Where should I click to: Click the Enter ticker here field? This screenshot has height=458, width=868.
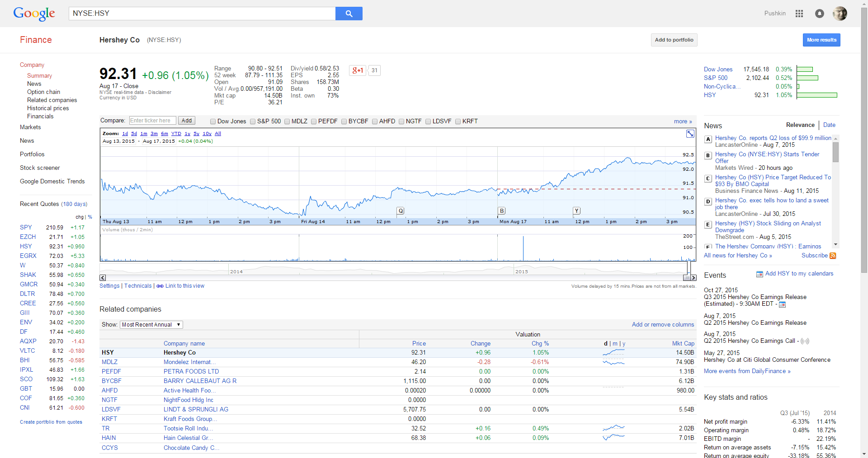click(152, 121)
